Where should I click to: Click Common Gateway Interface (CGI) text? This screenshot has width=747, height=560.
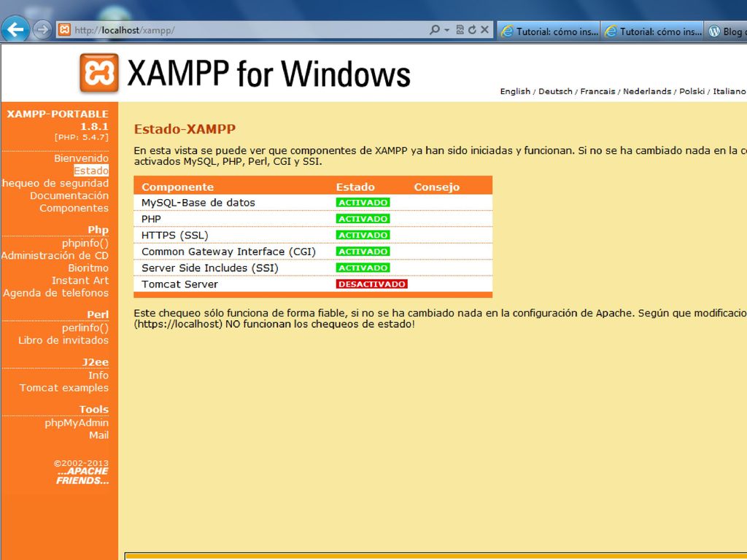pyautogui.click(x=228, y=252)
